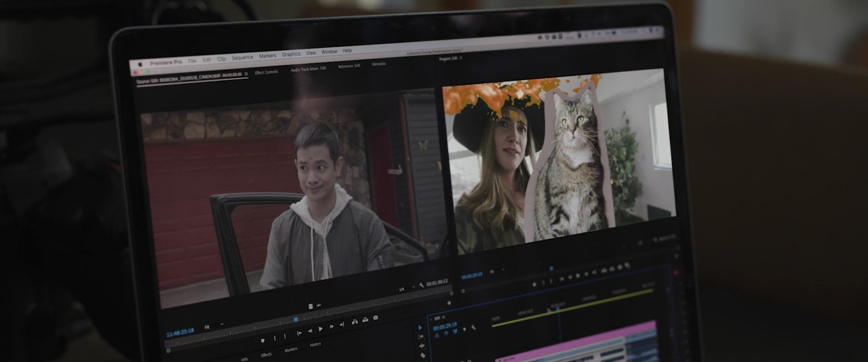
Task: Click the Export Frame camera icon in the Source monitor
Action: coord(375,317)
